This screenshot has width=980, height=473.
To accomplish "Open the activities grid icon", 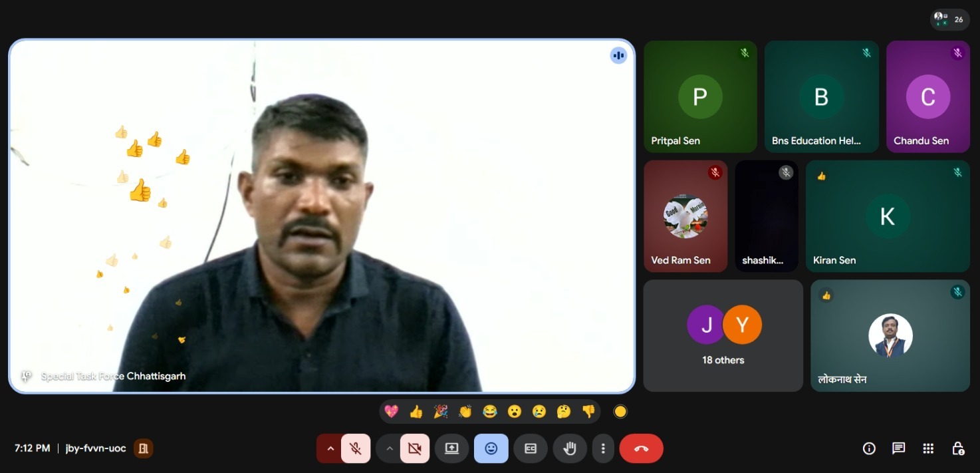I will point(928,448).
